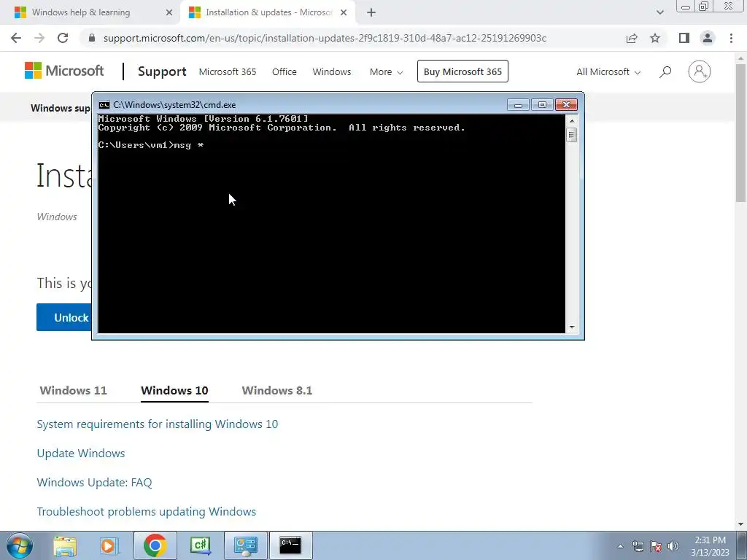Open the Chrome three-dot menu
This screenshot has width=747, height=560.
pyautogui.click(x=731, y=38)
